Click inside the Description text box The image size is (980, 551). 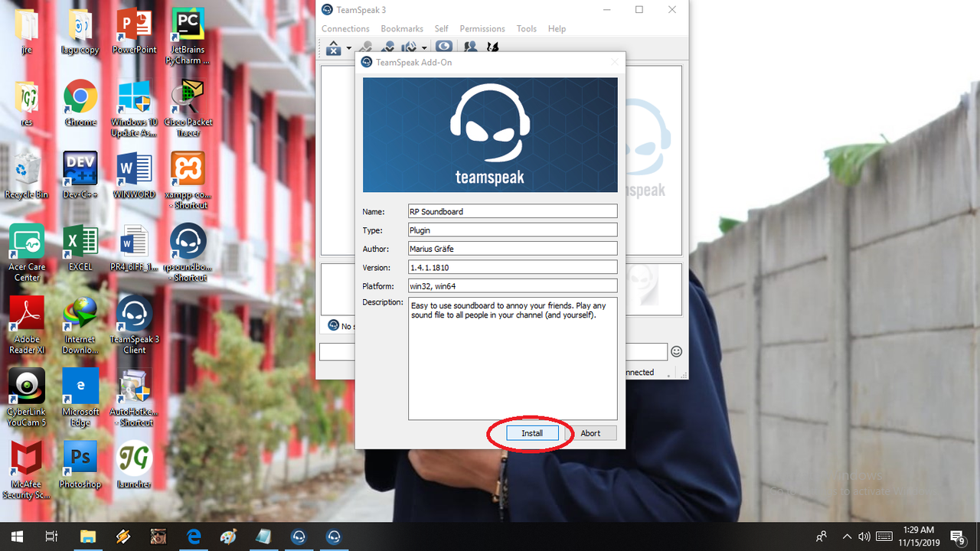pyautogui.click(x=512, y=358)
